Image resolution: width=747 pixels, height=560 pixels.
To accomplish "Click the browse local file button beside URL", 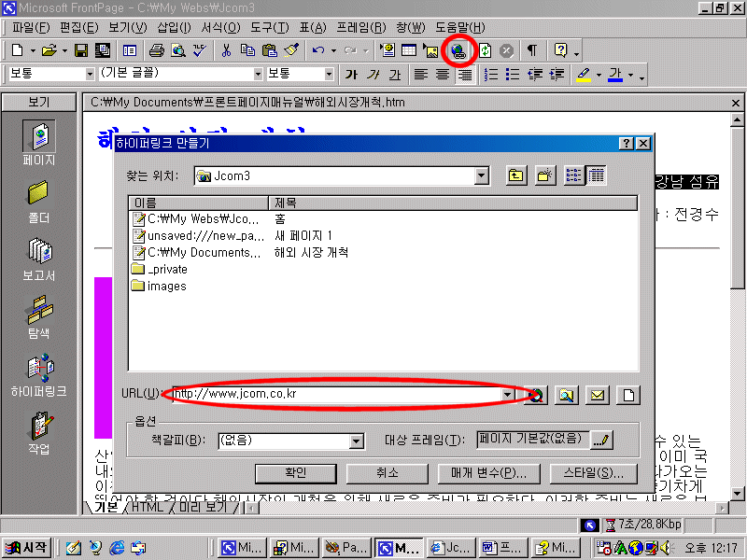I will [567, 395].
